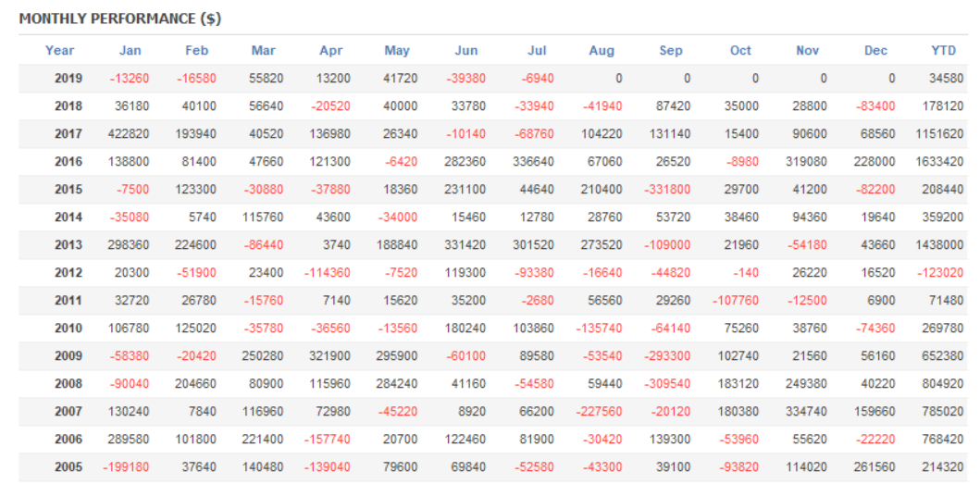Screen dimensions: 980x484
Task: Click the "Year" column header
Action: (x=60, y=50)
